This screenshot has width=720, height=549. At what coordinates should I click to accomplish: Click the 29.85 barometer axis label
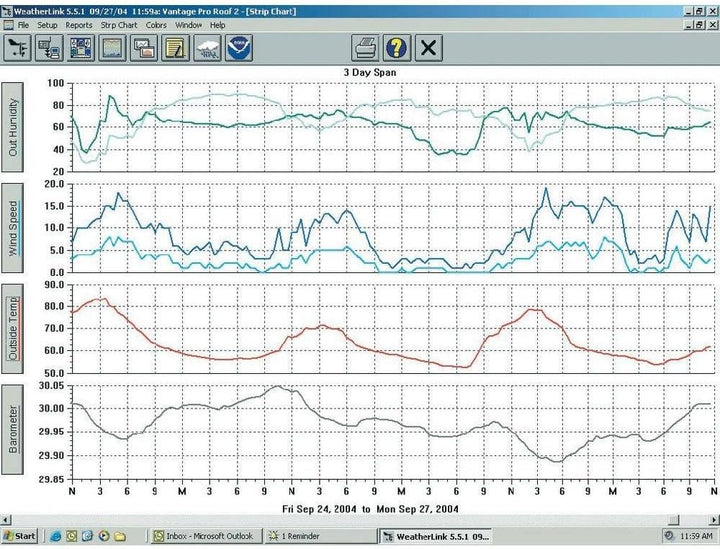(51, 479)
